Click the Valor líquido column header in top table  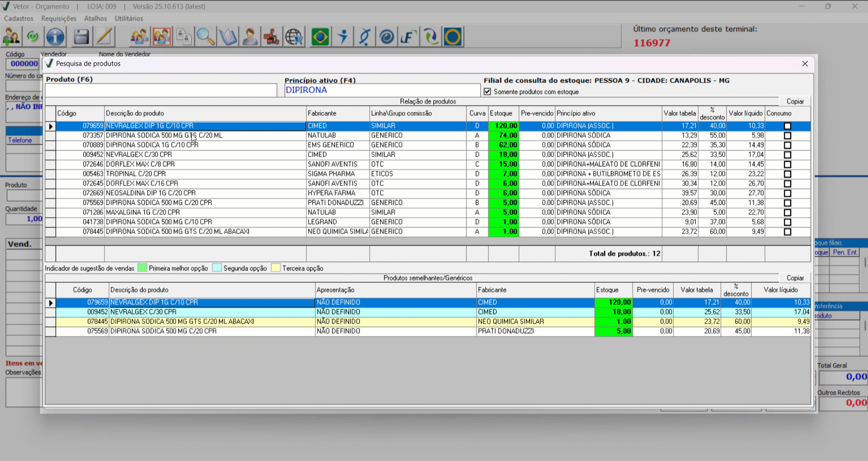(x=745, y=113)
